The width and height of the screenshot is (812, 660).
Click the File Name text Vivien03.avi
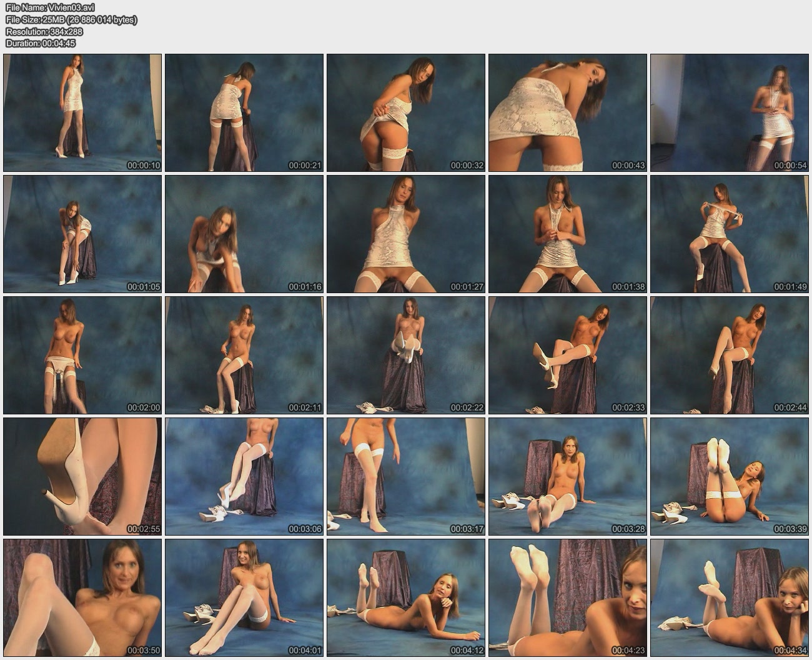(51, 7)
